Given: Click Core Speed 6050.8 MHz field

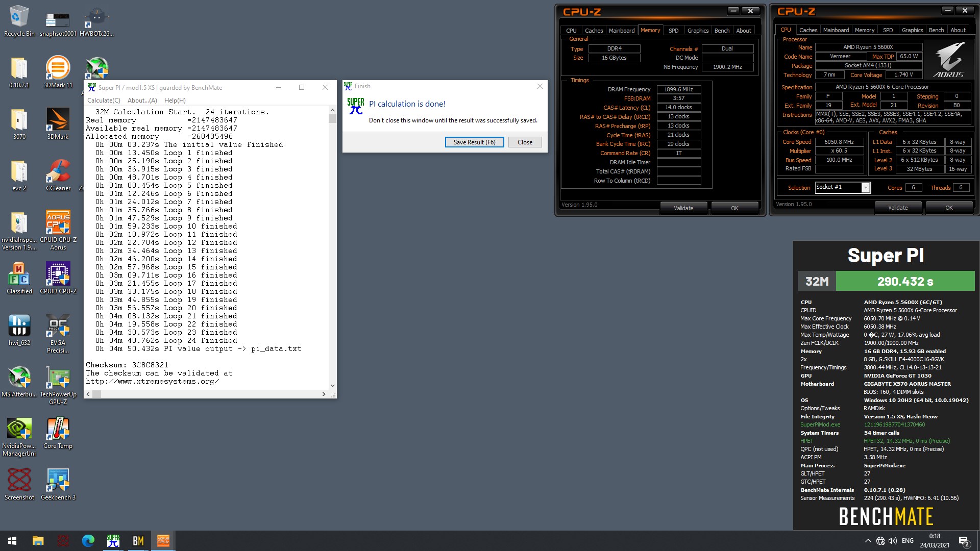Looking at the screenshot, I should tap(839, 142).
